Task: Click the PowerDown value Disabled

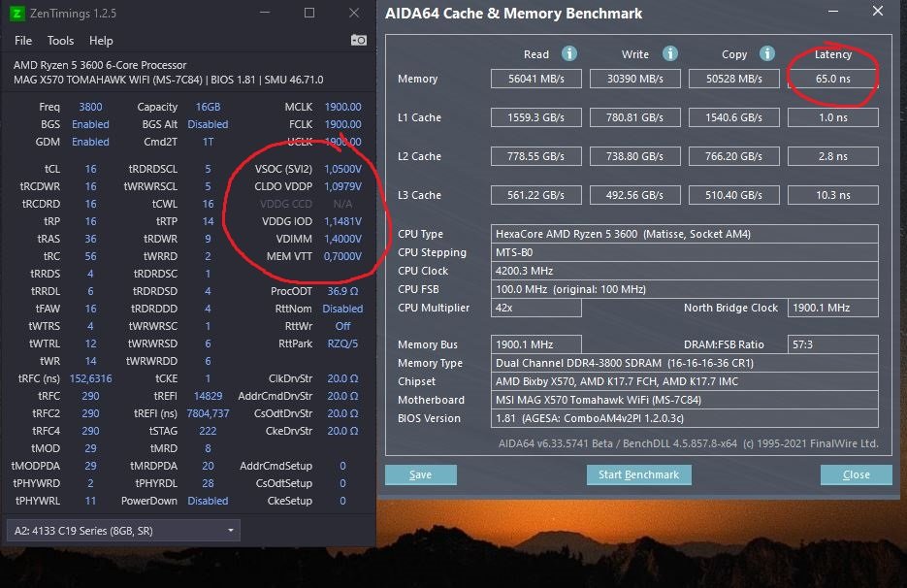Action: click(208, 501)
